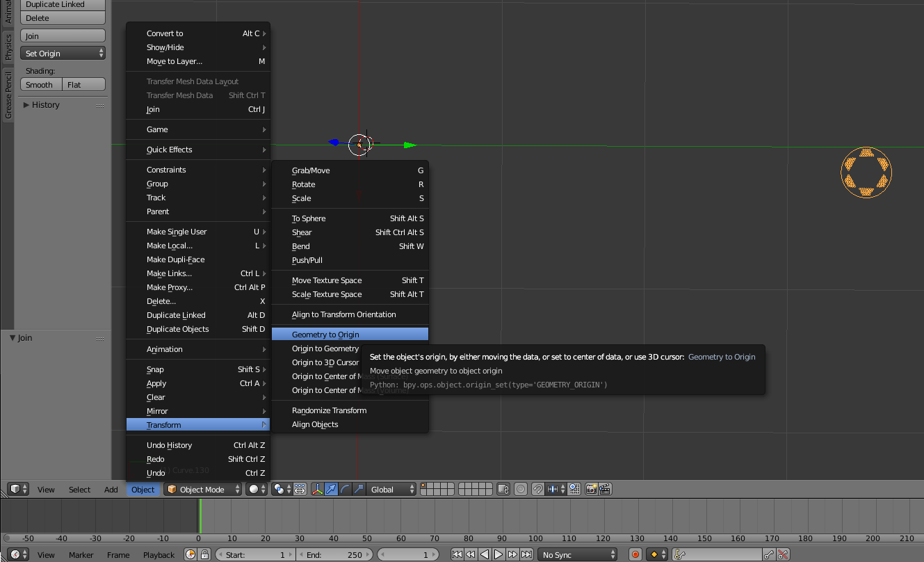Image resolution: width=924 pixels, height=562 pixels.
Task: Toggle manipulate center points icon
Action: point(300,489)
